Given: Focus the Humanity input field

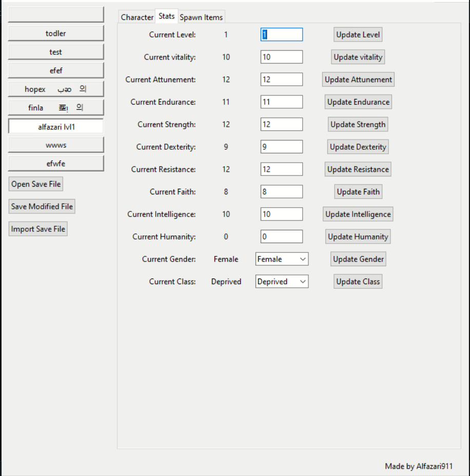Looking at the screenshot, I should click(282, 237).
